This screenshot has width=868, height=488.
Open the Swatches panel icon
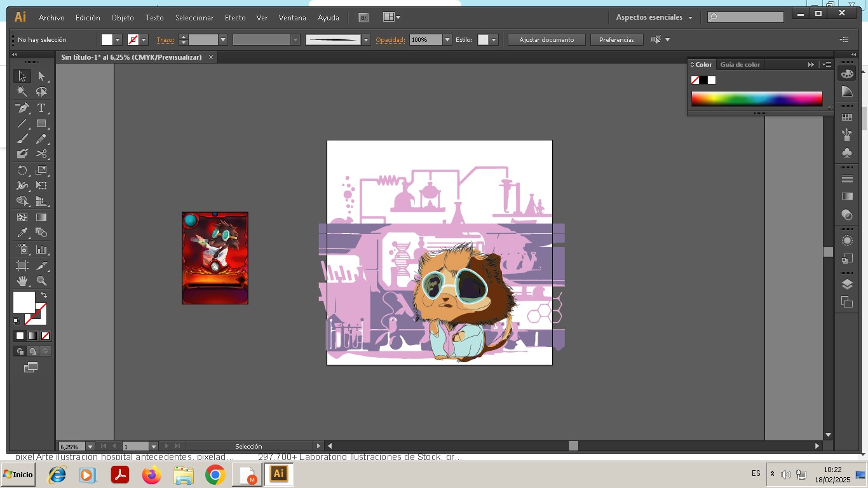[847, 118]
